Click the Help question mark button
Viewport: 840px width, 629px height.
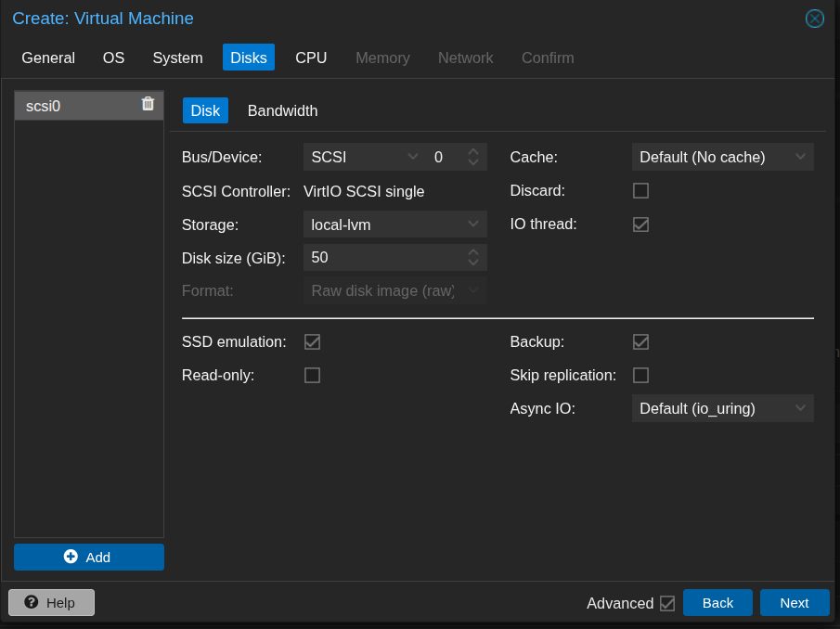[51, 602]
